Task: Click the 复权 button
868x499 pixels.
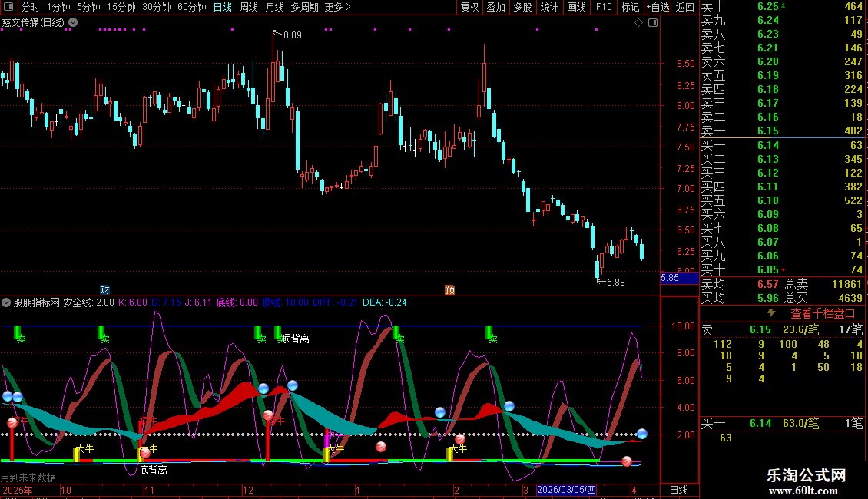Action: (469, 7)
